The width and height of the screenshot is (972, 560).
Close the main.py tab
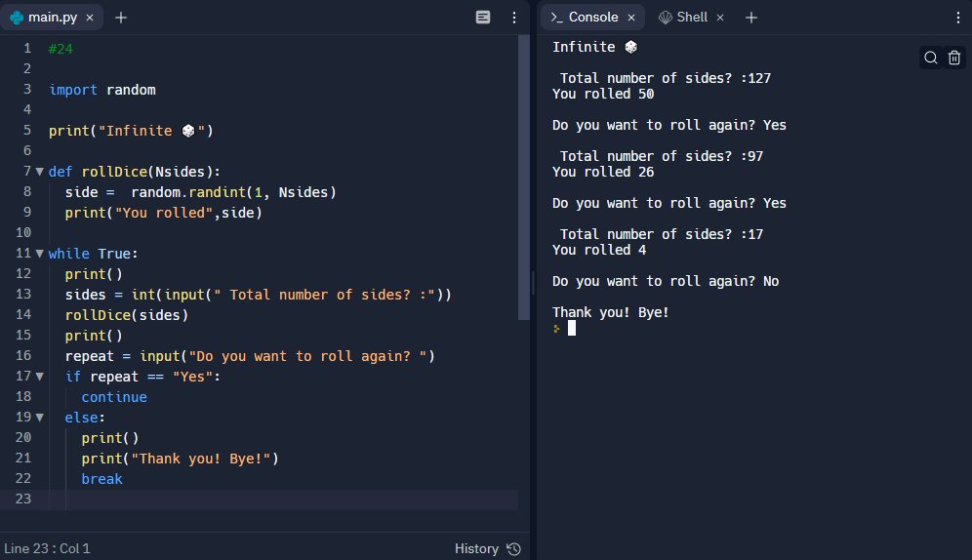tap(90, 18)
